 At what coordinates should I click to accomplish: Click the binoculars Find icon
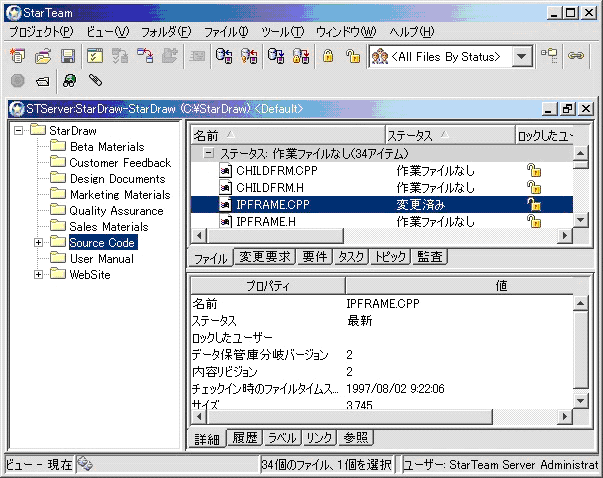[70, 81]
